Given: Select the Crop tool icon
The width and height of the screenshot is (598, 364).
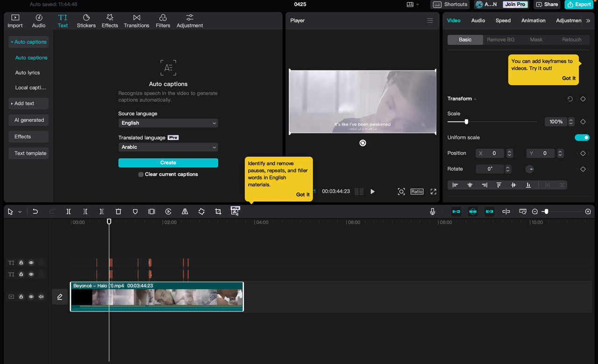Looking at the screenshot, I should coord(218,212).
